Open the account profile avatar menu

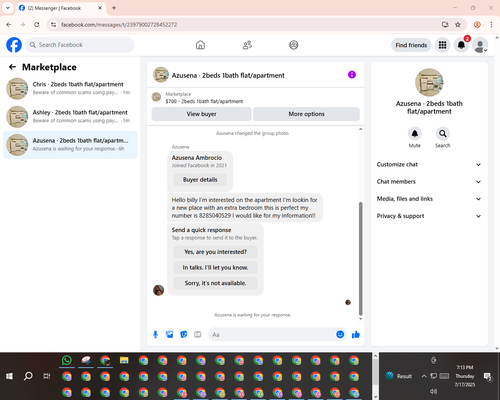[x=480, y=45]
